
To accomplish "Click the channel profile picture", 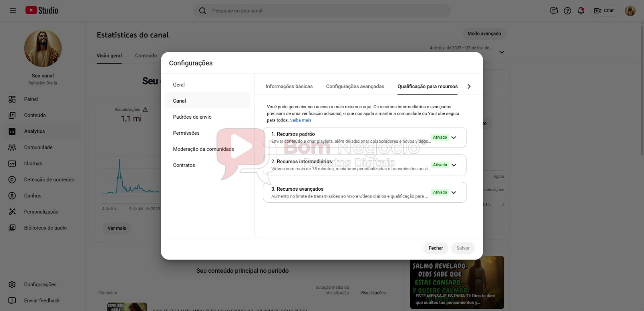I will click(x=43, y=48).
